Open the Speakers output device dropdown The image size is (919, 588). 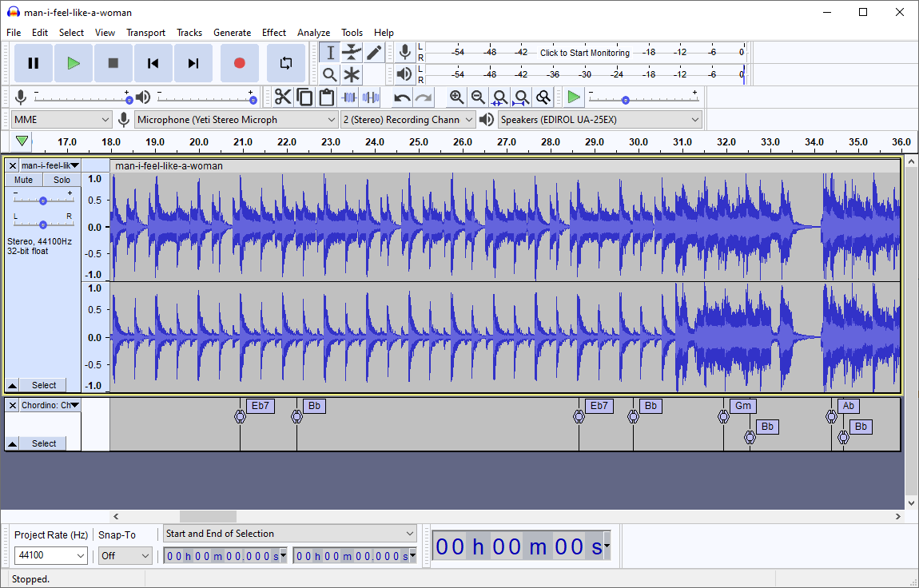[599, 118]
